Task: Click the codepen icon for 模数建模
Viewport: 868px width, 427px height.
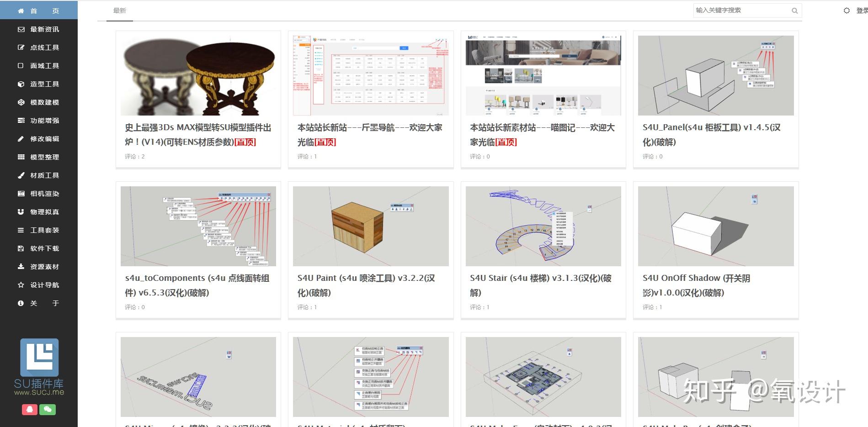Action: click(x=21, y=102)
